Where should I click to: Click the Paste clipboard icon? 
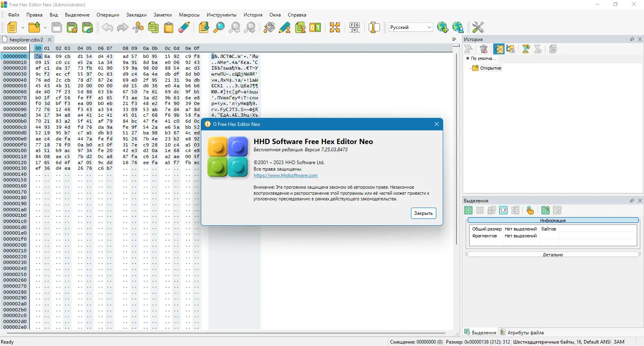[x=169, y=27]
